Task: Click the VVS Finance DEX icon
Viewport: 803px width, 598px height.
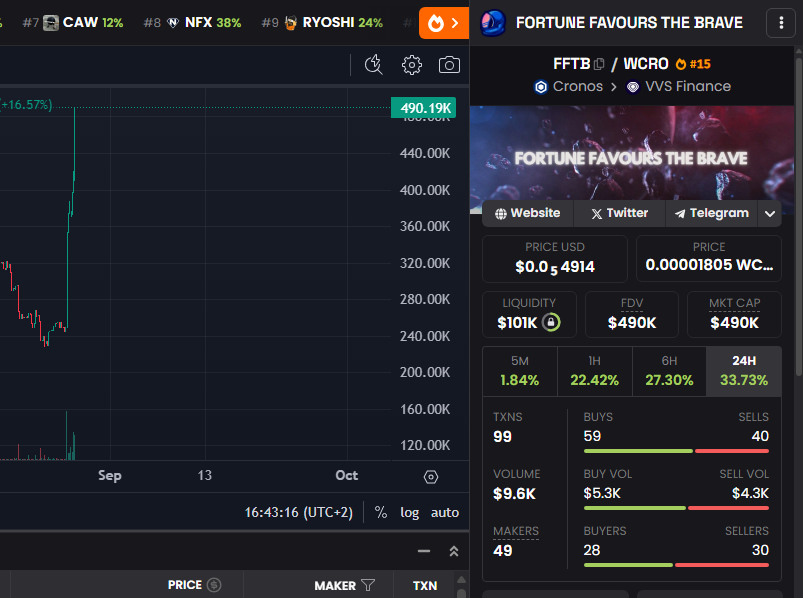Action: tap(633, 87)
